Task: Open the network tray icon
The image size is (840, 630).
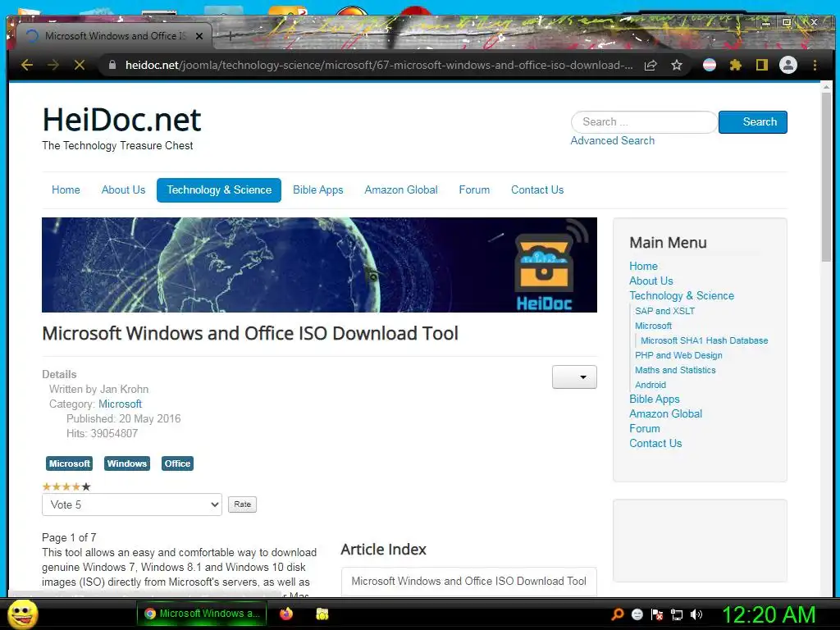Action: pos(677,614)
